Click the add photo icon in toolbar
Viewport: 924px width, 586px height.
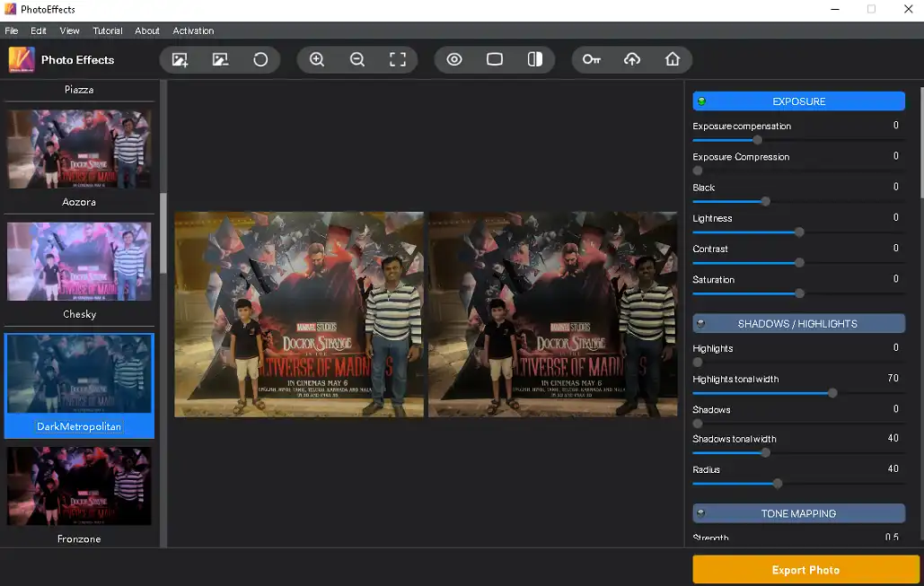click(180, 60)
